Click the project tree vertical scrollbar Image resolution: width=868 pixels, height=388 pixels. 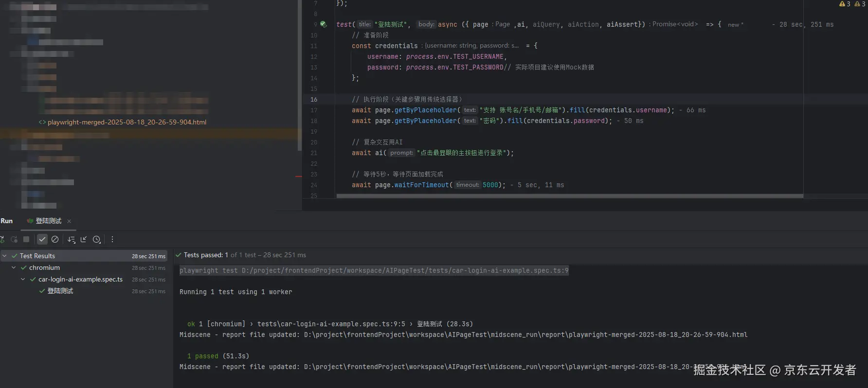tap(299, 75)
